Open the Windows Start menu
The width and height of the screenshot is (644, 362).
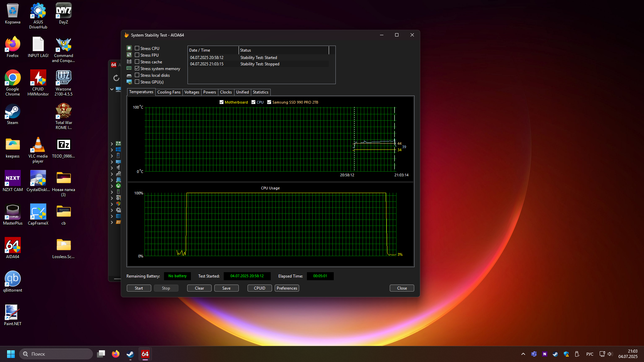(11, 354)
